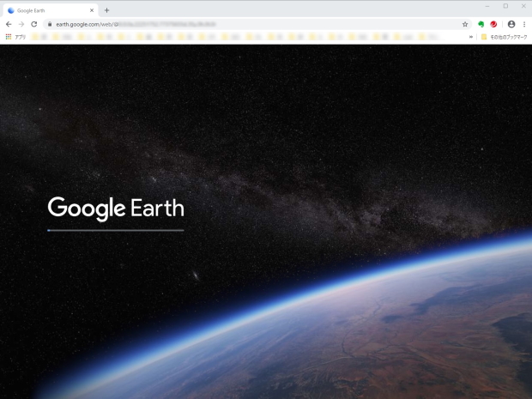Open the その他のブックマーク folder

pos(505,37)
